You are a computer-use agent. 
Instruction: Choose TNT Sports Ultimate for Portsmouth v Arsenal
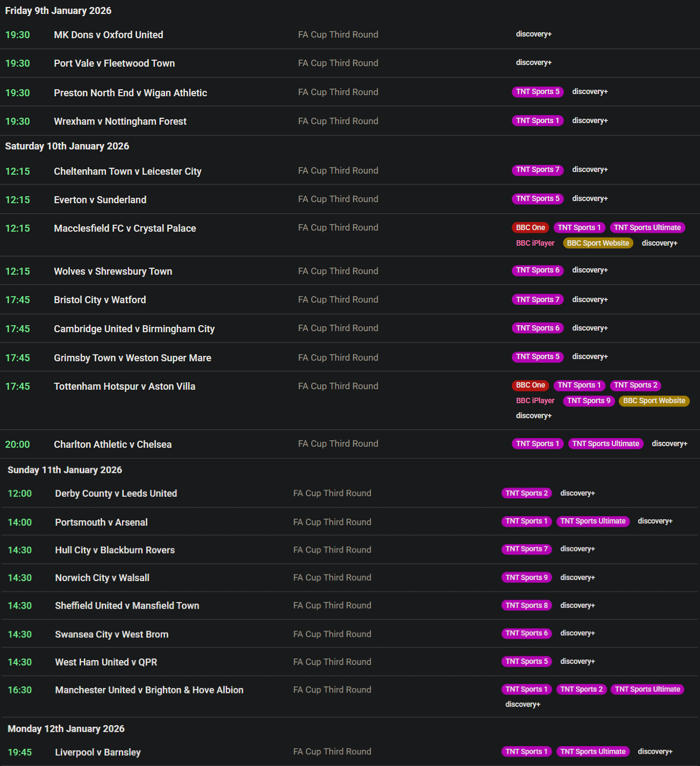pyautogui.click(x=593, y=521)
